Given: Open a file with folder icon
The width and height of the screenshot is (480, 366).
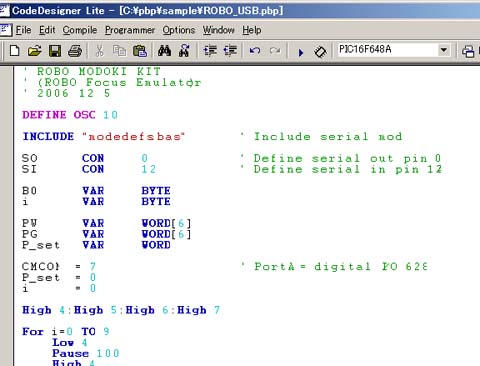Looking at the screenshot, I should (x=34, y=51).
